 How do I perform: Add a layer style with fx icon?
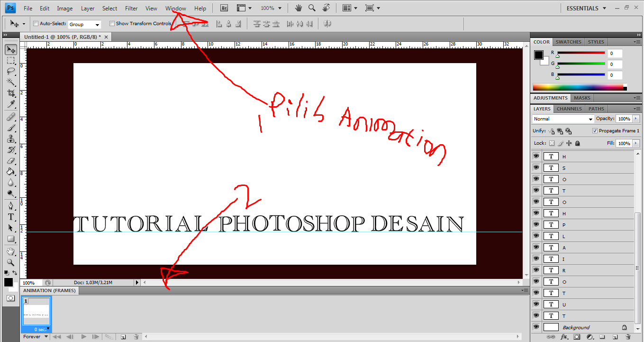(564, 337)
